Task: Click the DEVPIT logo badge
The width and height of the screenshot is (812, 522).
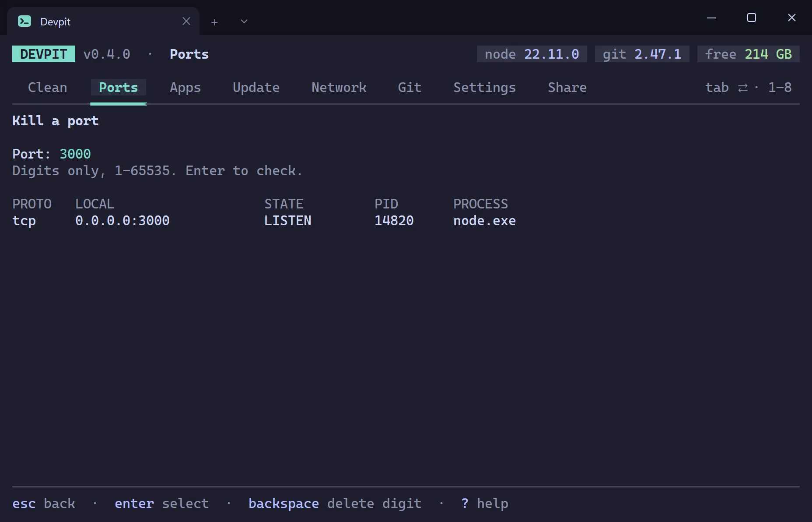Action: [x=44, y=54]
